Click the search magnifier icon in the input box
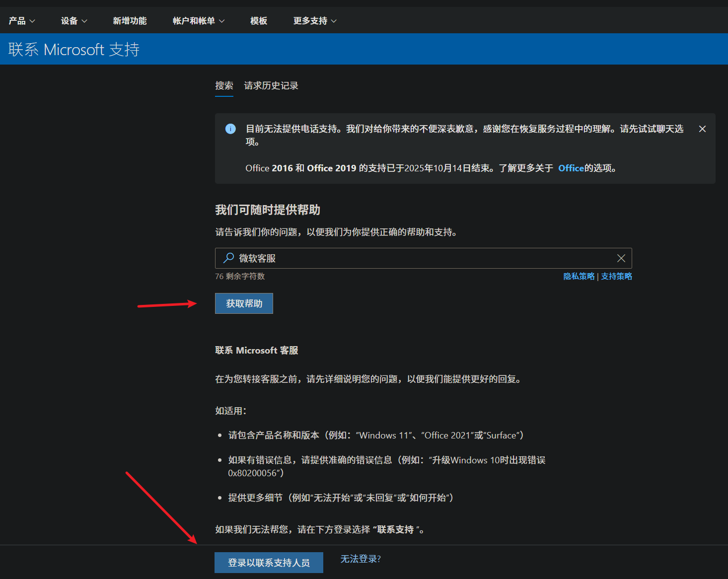 228,258
